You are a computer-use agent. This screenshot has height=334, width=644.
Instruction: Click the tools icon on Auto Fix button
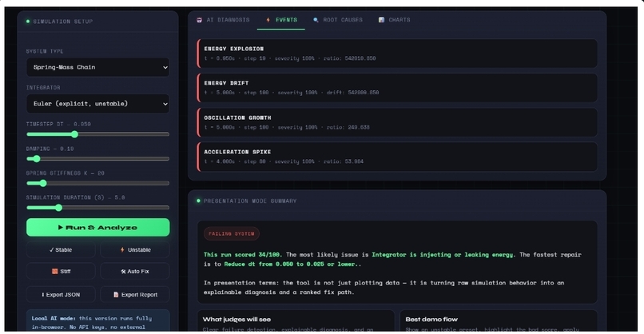coord(123,271)
